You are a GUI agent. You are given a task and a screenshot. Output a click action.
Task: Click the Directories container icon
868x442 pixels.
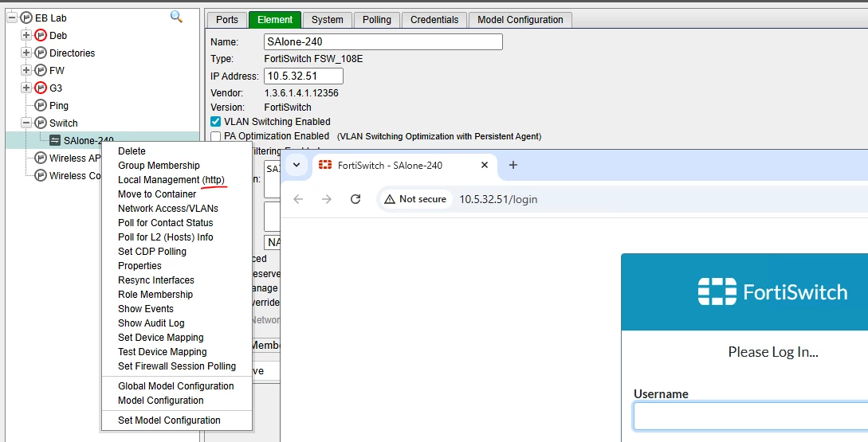(x=41, y=53)
